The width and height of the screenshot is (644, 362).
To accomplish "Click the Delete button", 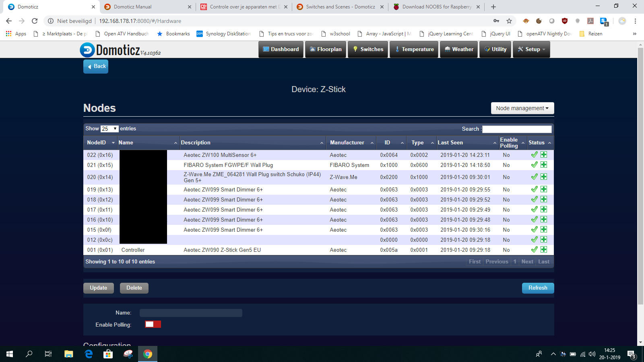I will click(x=134, y=288).
